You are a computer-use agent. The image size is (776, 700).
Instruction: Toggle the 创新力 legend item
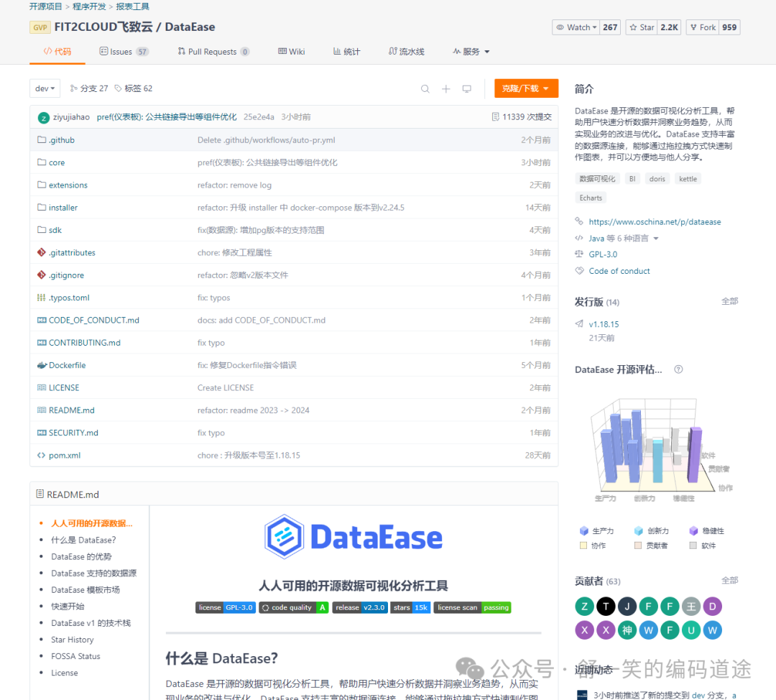[x=651, y=530]
